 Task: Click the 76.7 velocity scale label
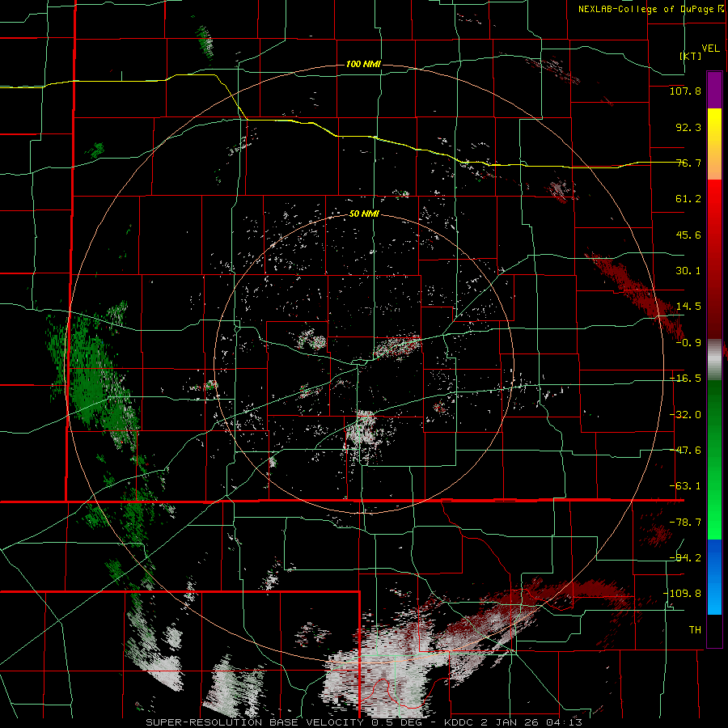(688, 163)
